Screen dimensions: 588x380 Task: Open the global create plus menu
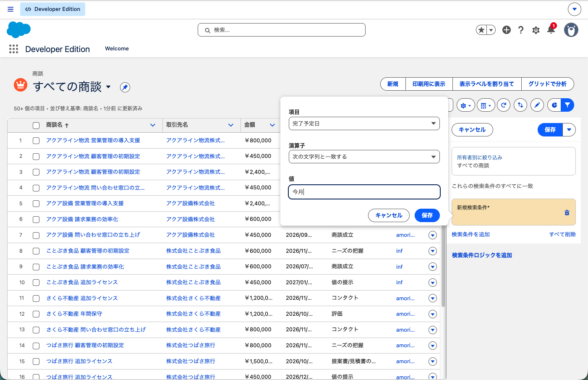click(x=507, y=30)
